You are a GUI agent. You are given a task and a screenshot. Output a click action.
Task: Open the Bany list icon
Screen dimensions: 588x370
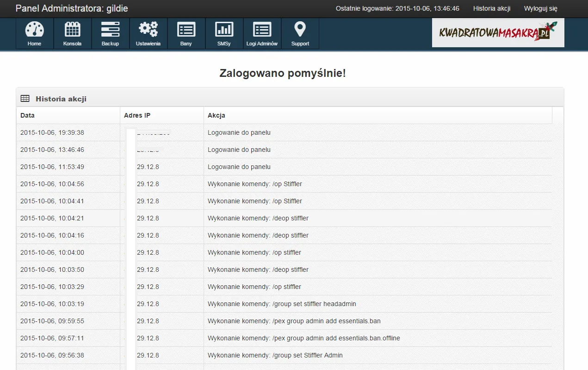[x=186, y=33]
